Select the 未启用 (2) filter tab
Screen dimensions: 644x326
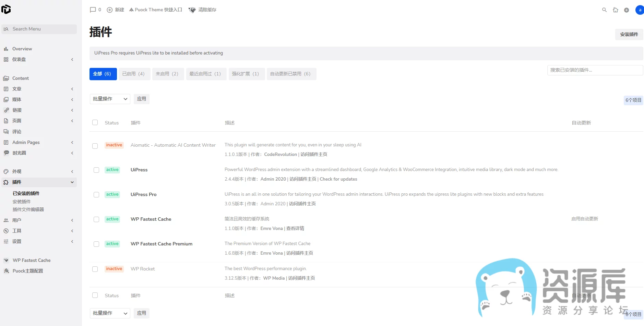(x=167, y=74)
